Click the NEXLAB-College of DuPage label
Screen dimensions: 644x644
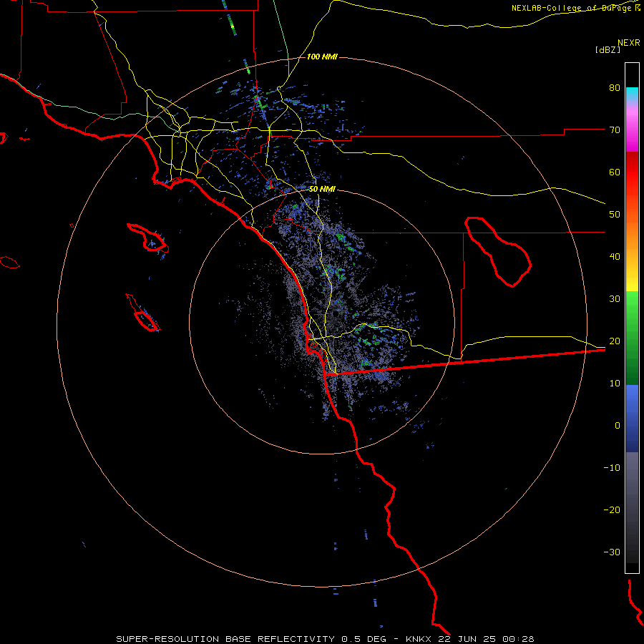click(x=572, y=8)
